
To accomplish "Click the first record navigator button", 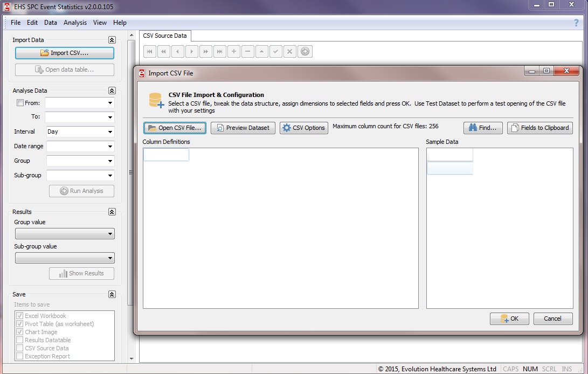I will (150, 52).
